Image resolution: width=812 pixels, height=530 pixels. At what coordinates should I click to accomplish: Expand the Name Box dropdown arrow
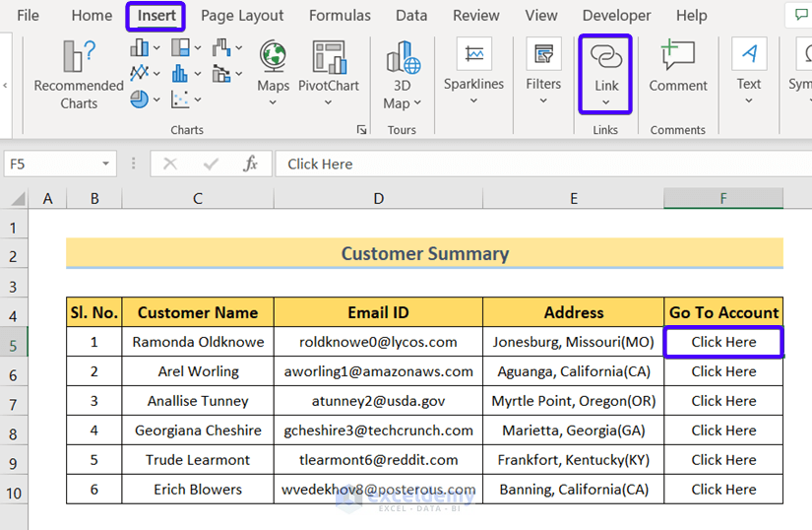[105, 165]
